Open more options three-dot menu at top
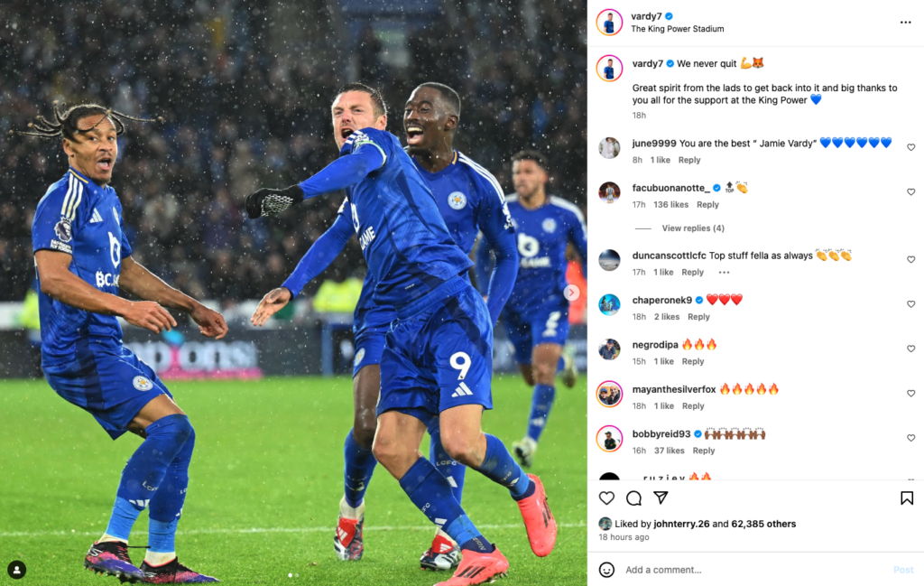 [906, 23]
